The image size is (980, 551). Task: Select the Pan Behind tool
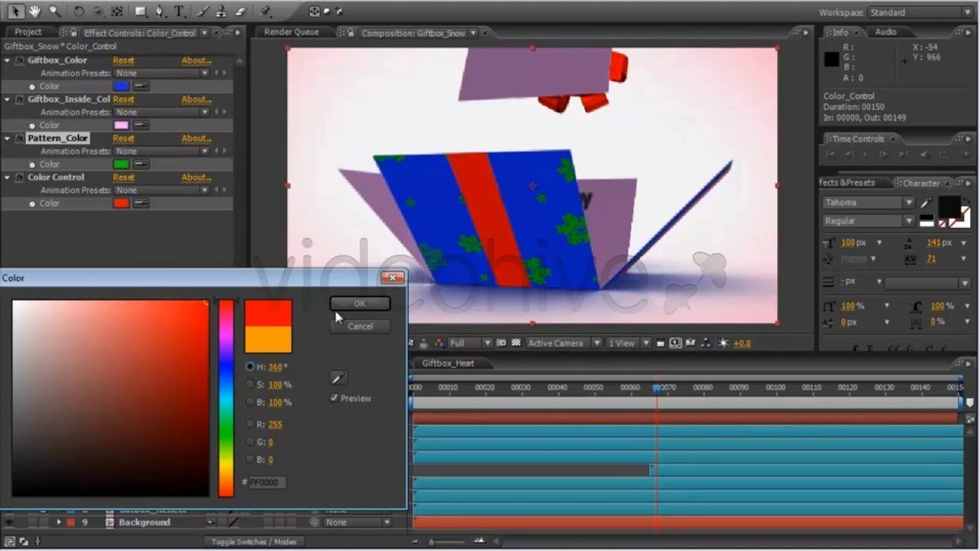(x=116, y=11)
